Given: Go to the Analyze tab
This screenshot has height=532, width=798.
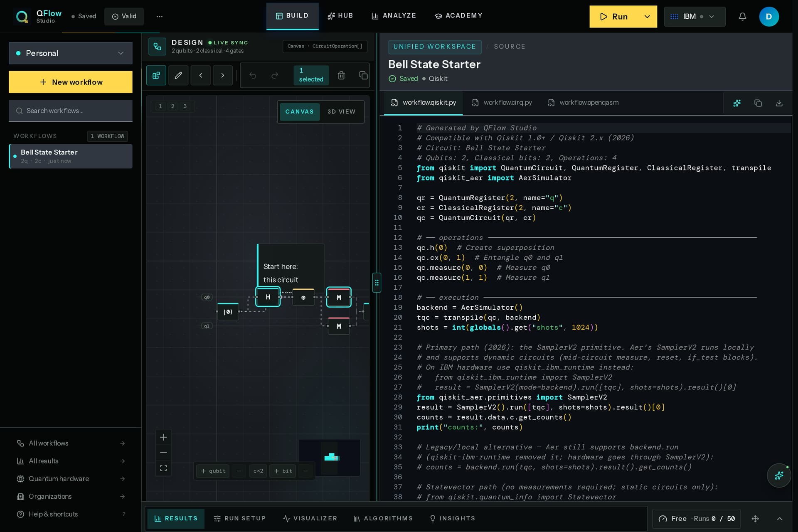Looking at the screenshot, I should (x=394, y=16).
